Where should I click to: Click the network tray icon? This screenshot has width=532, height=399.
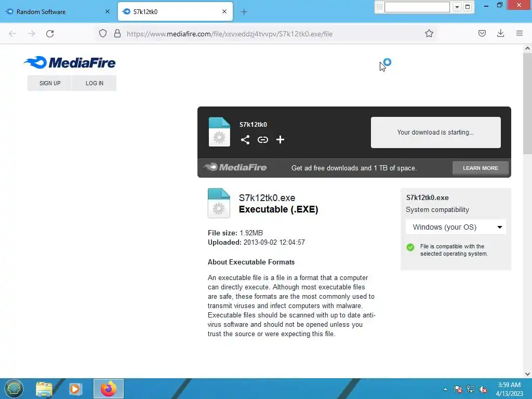(471, 389)
